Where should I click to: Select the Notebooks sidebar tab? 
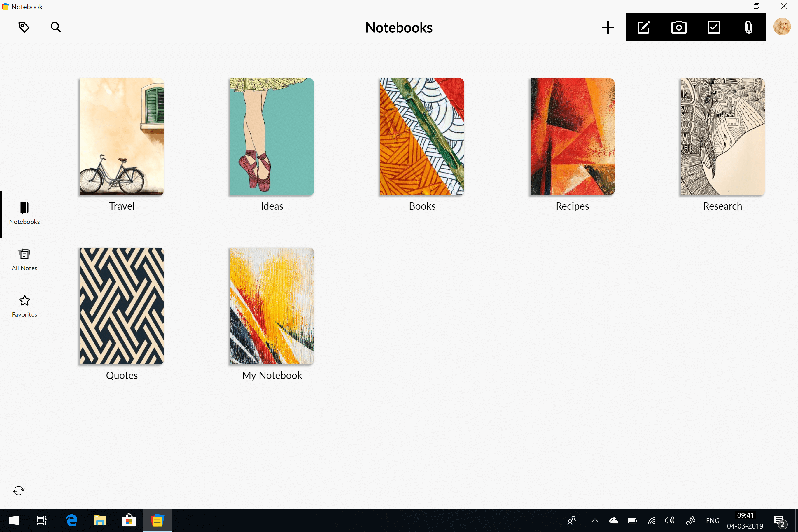pos(24,214)
